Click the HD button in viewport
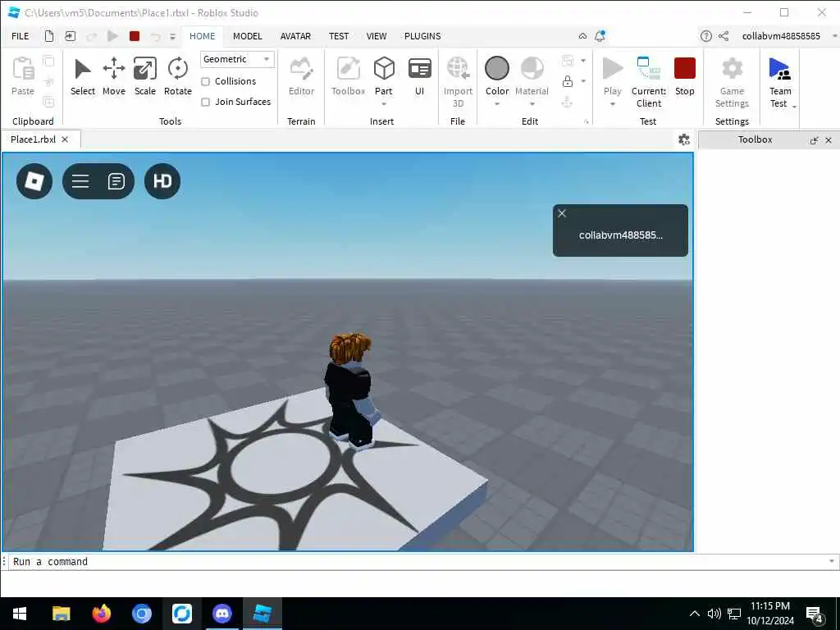This screenshot has height=630, width=840. coord(162,181)
